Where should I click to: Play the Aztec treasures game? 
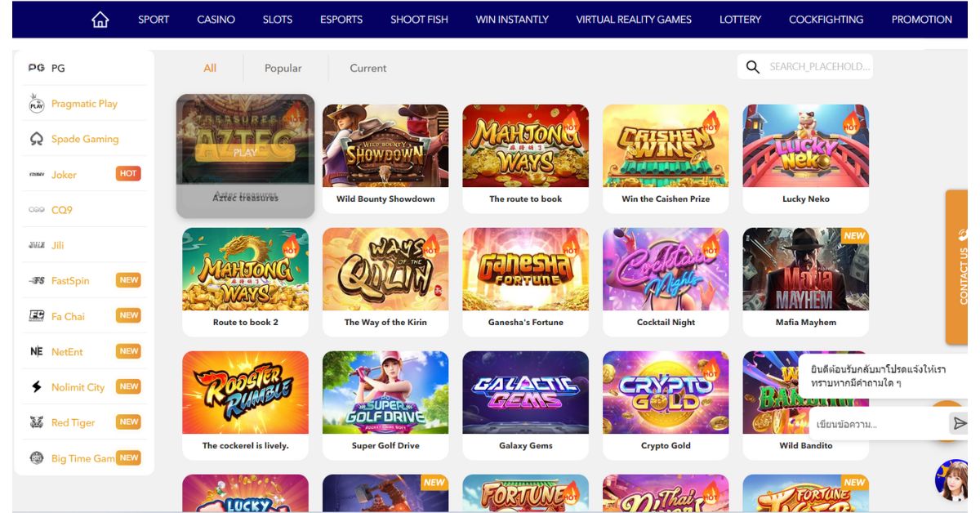(x=245, y=152)
